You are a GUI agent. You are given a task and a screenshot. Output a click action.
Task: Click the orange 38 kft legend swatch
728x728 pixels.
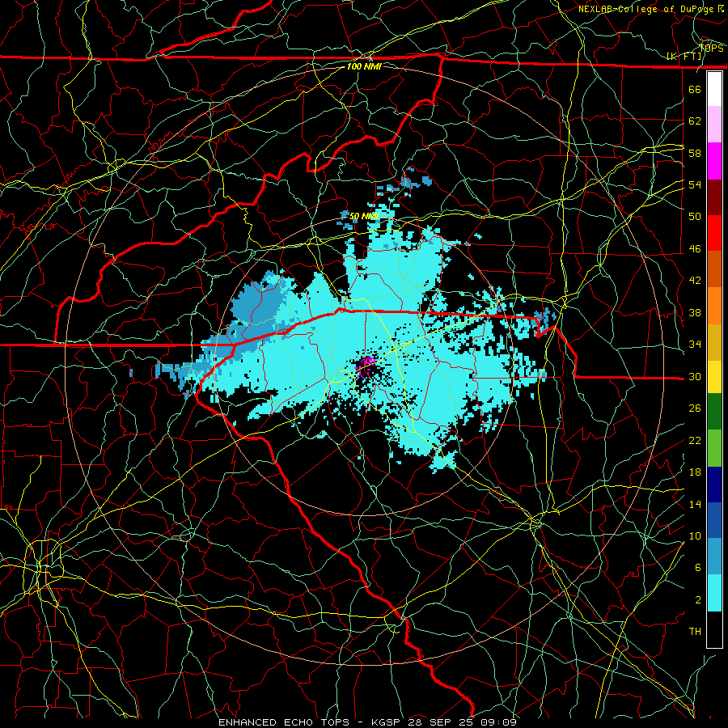(x=714, y=306)
